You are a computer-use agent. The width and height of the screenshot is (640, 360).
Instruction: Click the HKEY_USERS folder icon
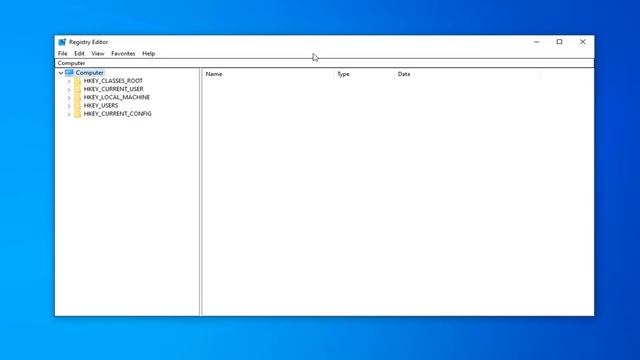78,105
